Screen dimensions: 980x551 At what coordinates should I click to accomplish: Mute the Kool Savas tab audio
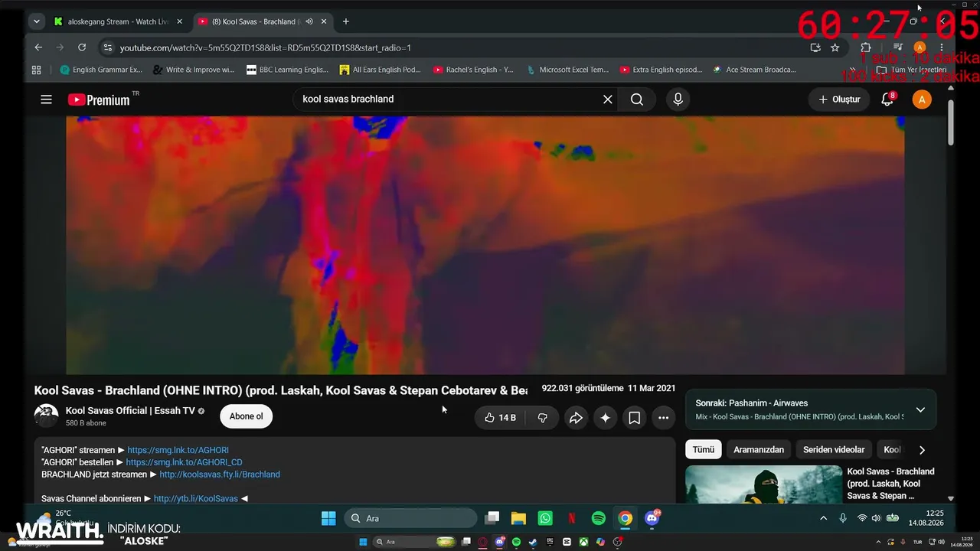(x=309, y=21)
